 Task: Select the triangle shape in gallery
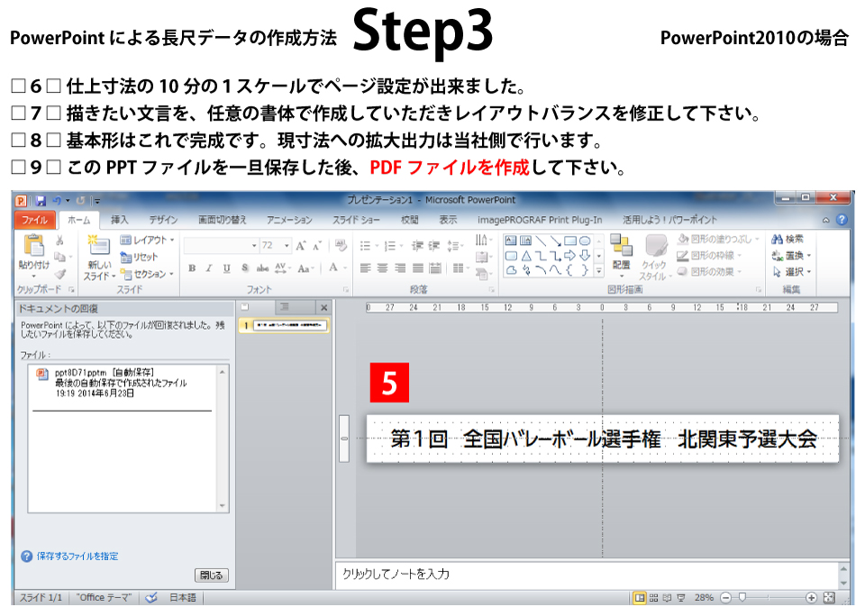pos(525,256)
